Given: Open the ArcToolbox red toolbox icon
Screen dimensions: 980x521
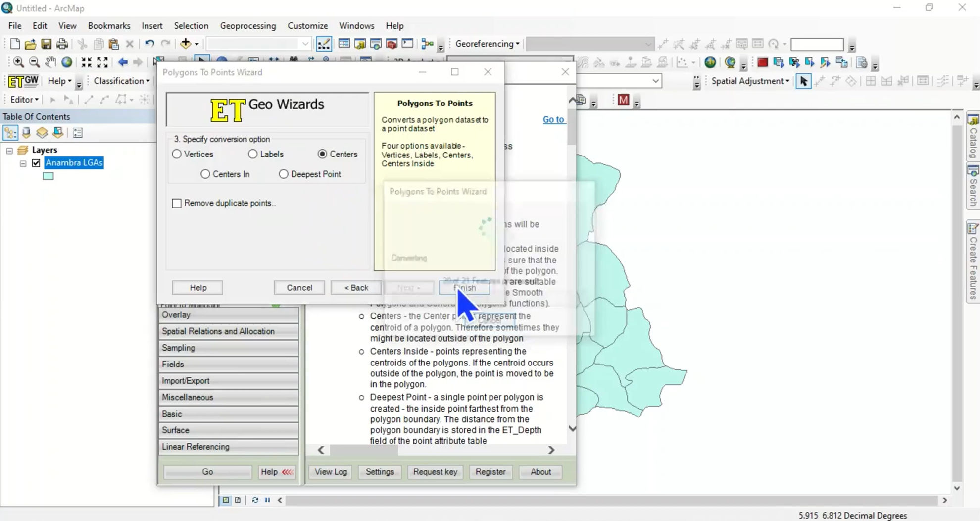Looking at the screenshot, I should (392, 44).
